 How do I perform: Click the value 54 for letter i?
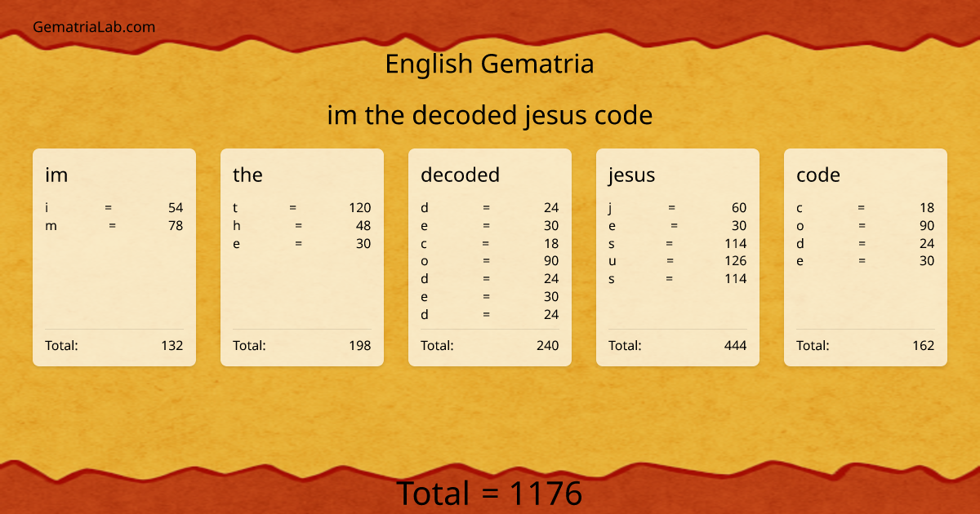[176, 207]
